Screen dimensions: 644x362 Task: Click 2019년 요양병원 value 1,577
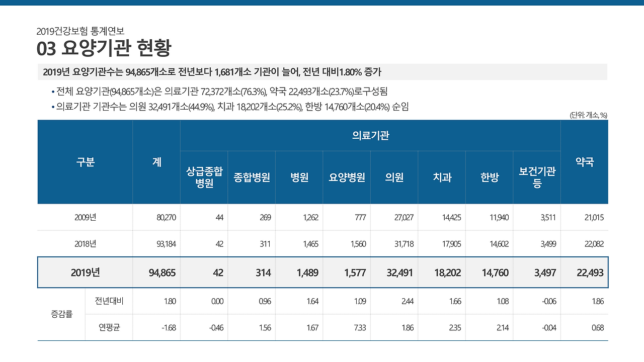pos(354,273)
